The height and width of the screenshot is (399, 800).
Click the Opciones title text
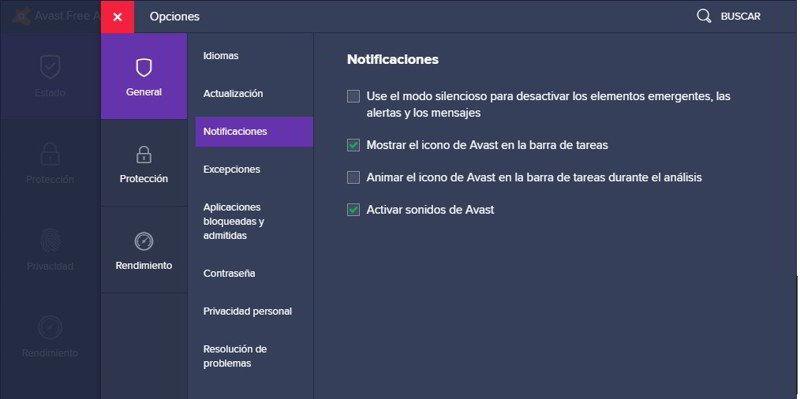click(174, 17)
